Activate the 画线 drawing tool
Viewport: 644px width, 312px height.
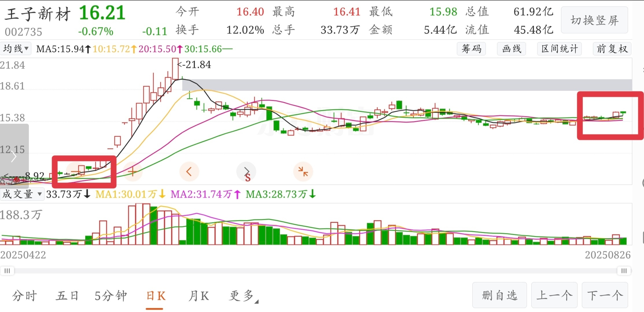[x=511, y=49]
